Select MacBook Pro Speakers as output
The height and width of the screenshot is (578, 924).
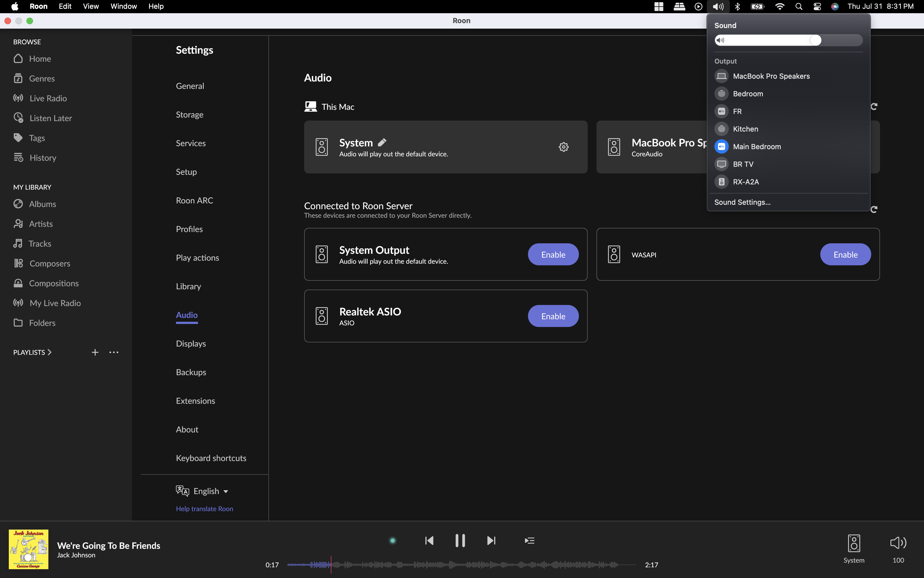pyautogui.click(x=788, y=76)
